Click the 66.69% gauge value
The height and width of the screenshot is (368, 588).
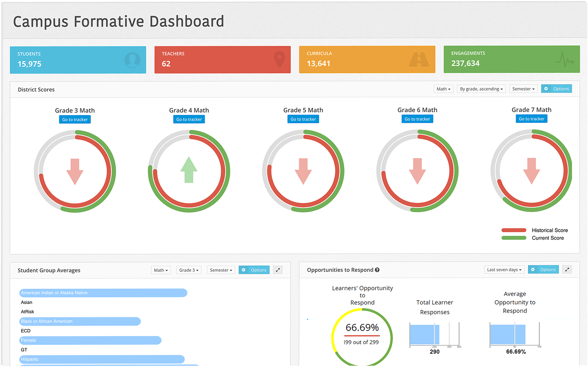point(362,328)
